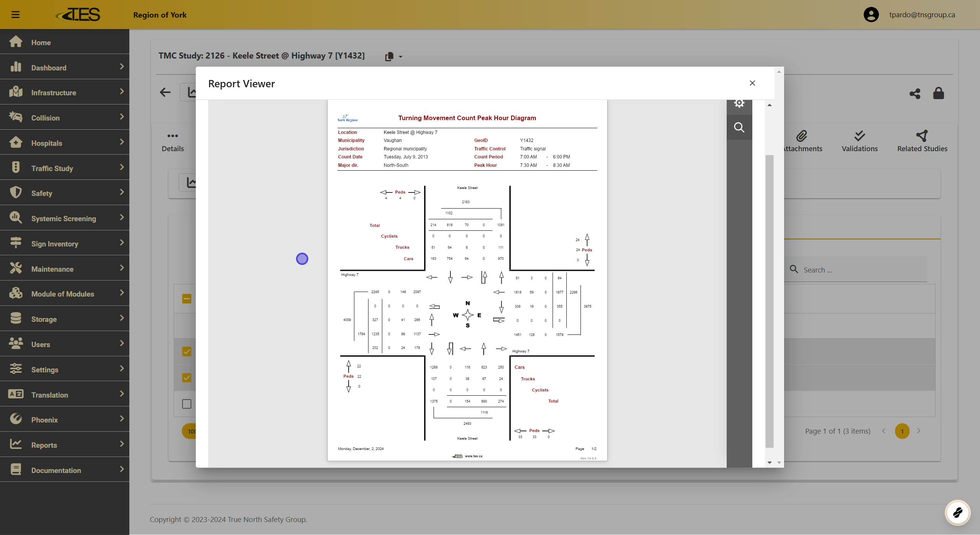The width and height of the screenshot is (980, 535).
Task: Check the empty row checkbox
Action: click(187, 404)
